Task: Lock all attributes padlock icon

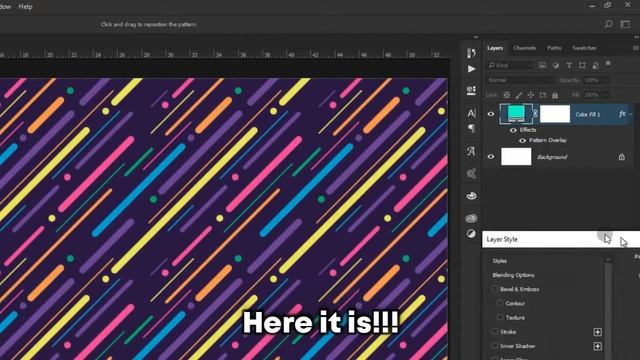Action: coord(555,95)
